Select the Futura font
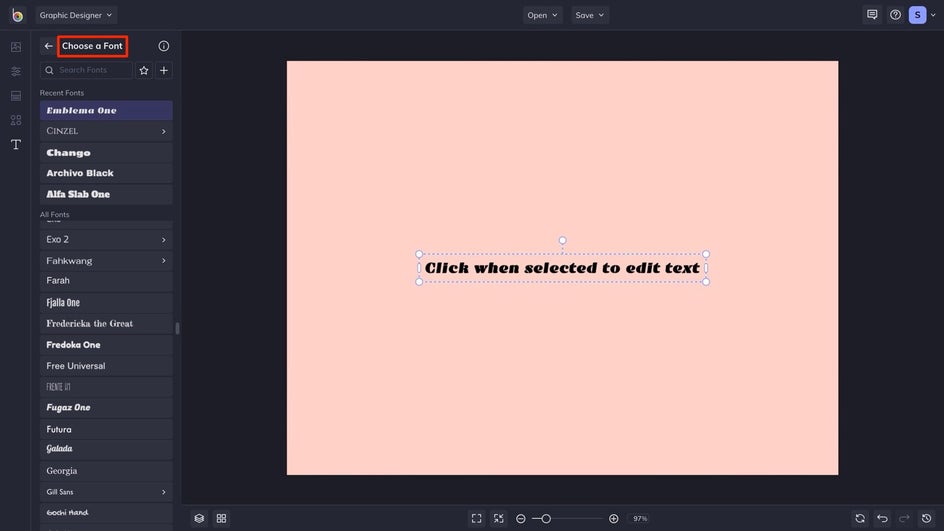944x531 pixels. (106, 429)
